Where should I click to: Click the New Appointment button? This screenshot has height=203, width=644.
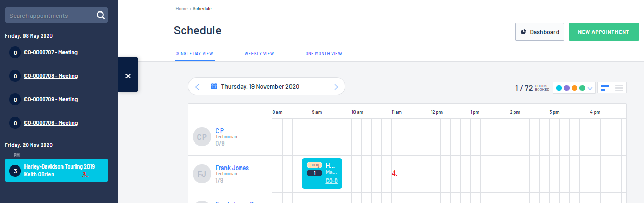pos(603,32)
